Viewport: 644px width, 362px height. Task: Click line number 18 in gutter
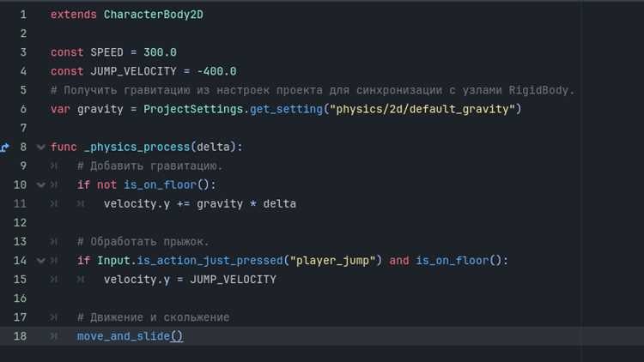pos(20,336)
